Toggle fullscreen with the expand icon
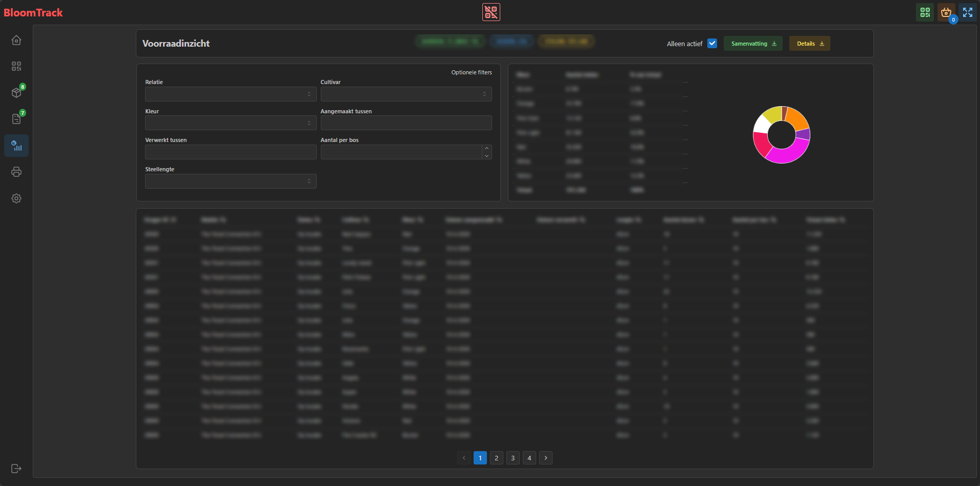 coord(968,12)
